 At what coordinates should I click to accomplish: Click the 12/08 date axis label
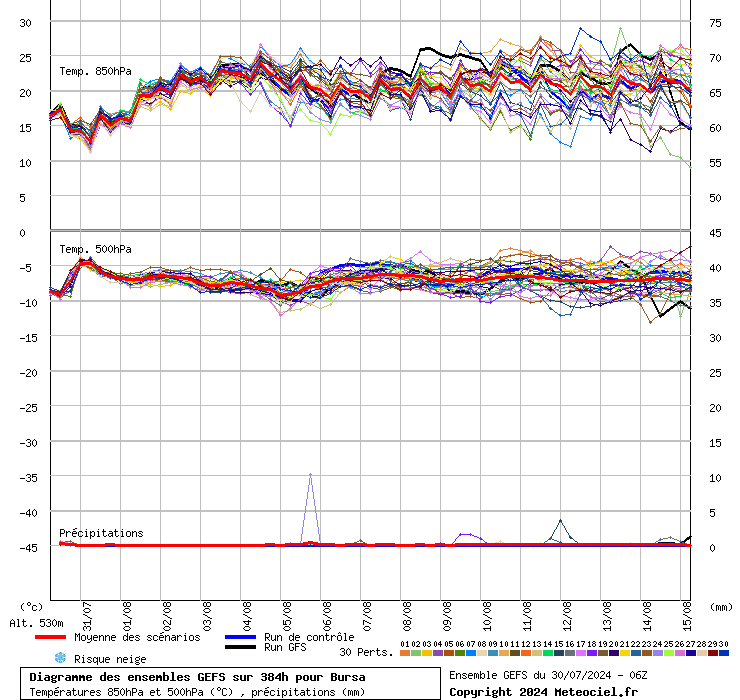pos(567,616)
